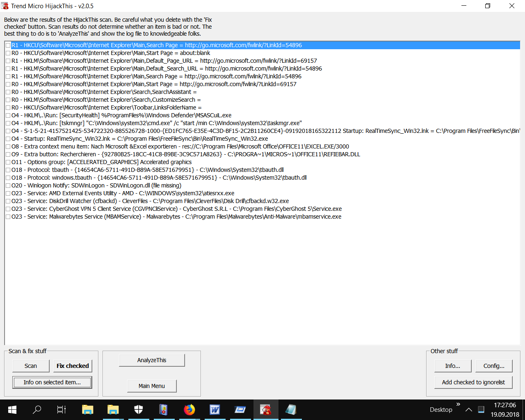Open the taskbar icon between Word and HijackThis
Viewport: 525px width, 420px height.
click(240, 409)
